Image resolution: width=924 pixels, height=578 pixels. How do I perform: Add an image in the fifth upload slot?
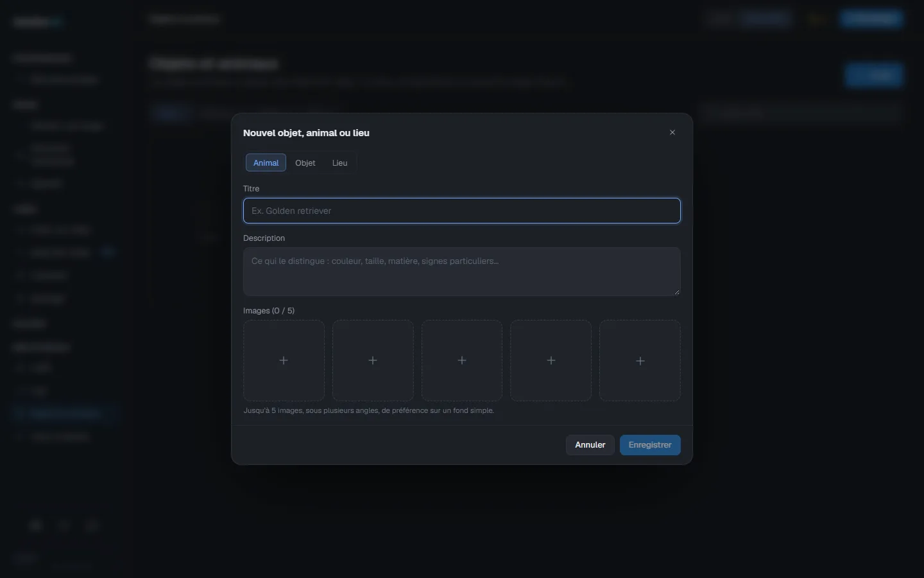click(640, 360)
